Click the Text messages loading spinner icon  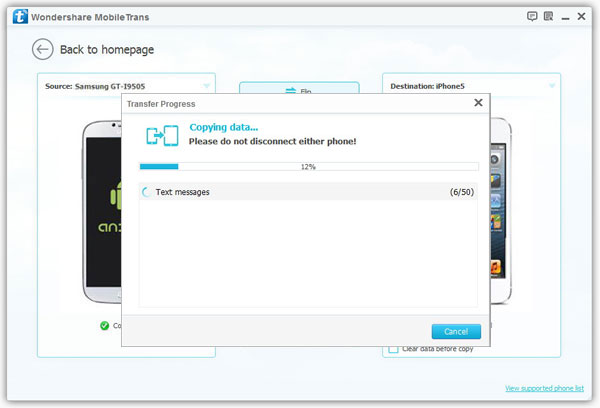[147, 192]
